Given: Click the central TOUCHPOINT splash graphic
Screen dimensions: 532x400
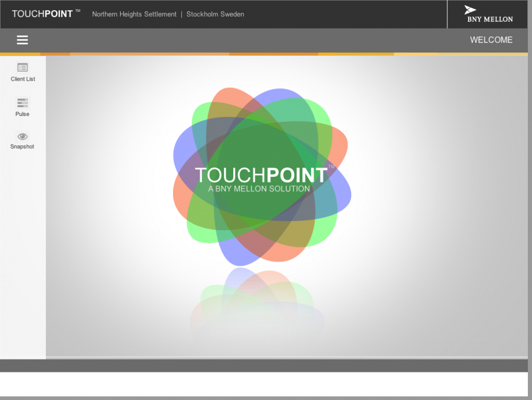Looking at the screenshot, I should tap(262, 176).
